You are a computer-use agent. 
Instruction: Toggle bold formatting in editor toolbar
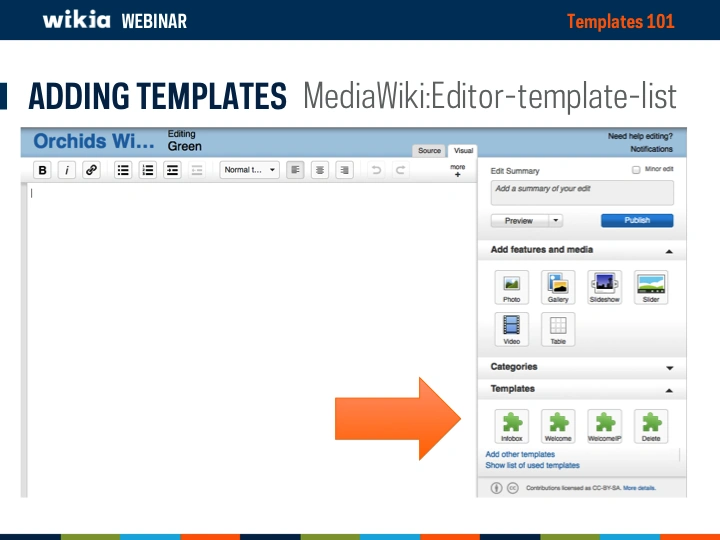[43, 170]
